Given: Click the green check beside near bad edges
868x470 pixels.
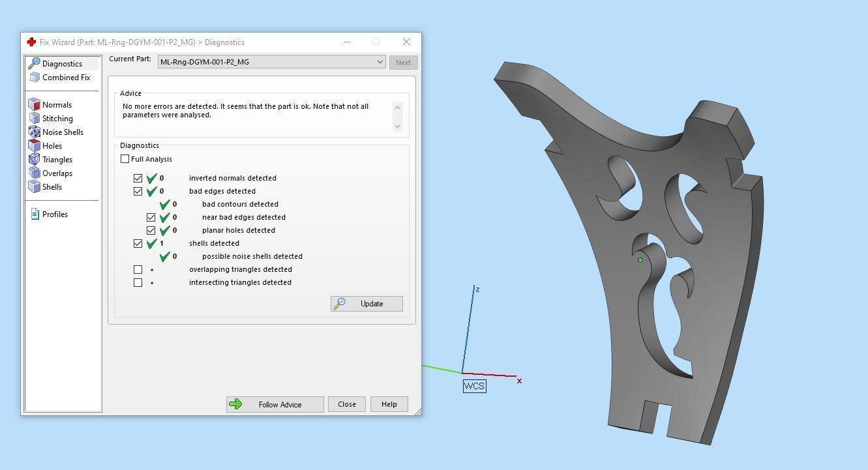Looking at the screenshot, I should click(165, 217).
